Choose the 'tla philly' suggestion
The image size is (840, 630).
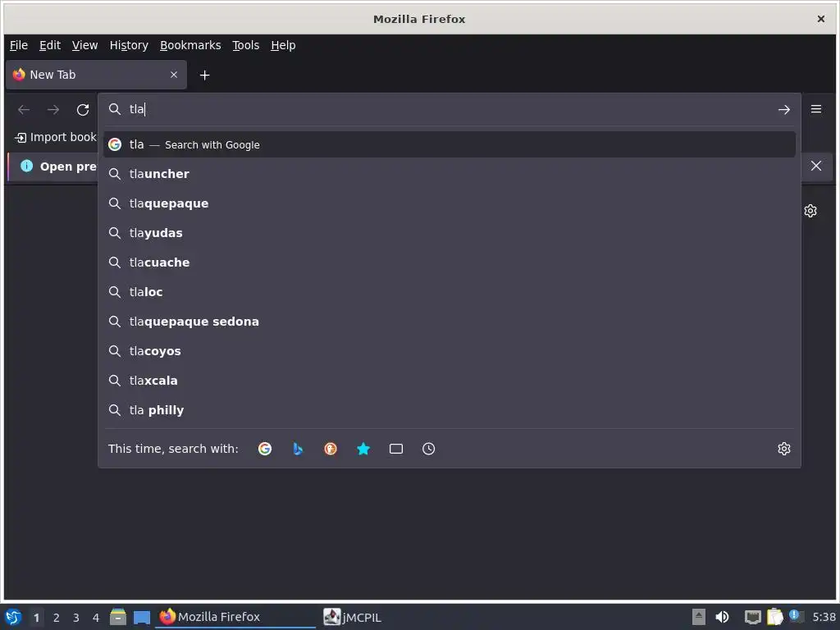[x=449, y=410]
